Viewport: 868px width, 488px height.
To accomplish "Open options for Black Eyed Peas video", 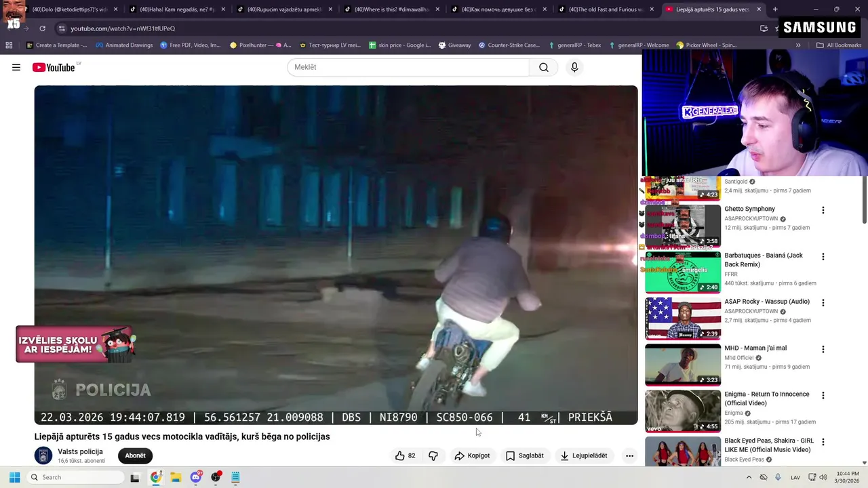I will [x=823, y=442].
